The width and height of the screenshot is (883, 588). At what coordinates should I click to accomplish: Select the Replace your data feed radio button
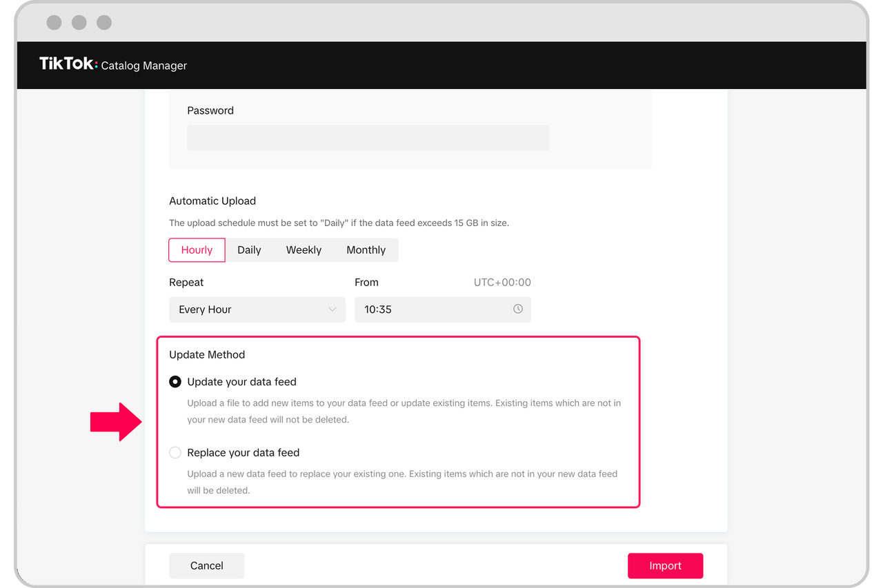175,452
